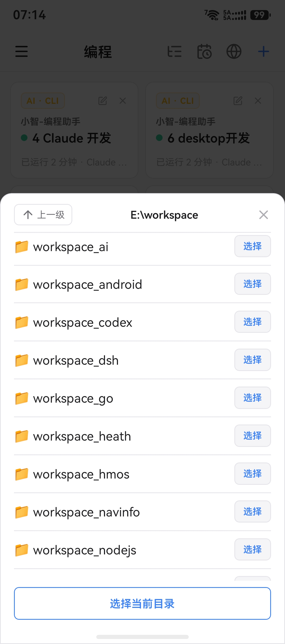Click 选择 for workspace_navinfo
This screenshot has width=285, height=644.
[253, 511]
